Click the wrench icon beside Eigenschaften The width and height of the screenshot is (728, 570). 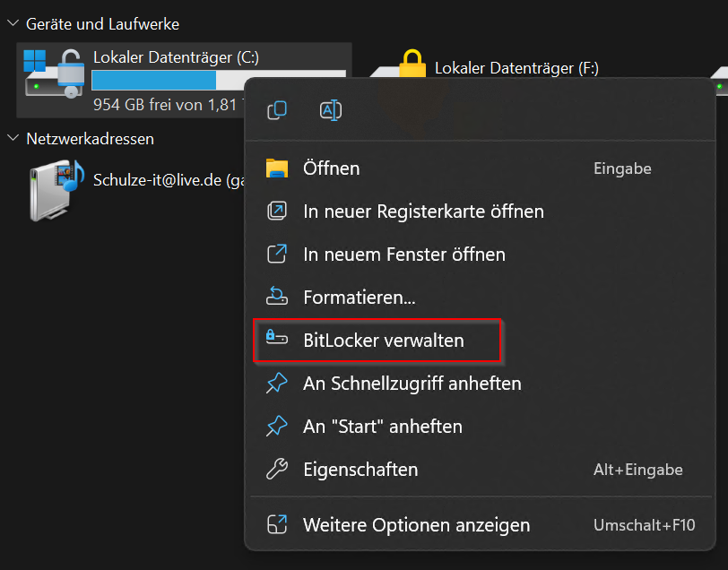(277, 469)
